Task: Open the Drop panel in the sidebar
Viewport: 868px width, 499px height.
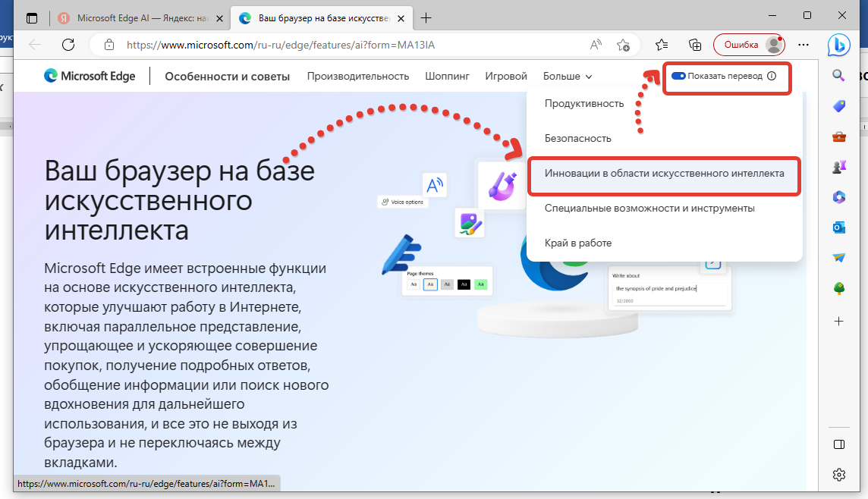Action: [x=838, y=257]
